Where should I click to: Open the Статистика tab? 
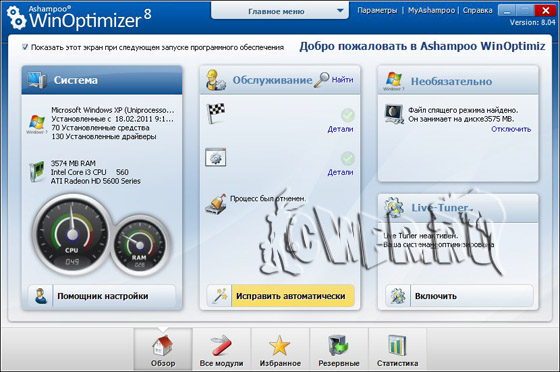click(x=397, y=348)
